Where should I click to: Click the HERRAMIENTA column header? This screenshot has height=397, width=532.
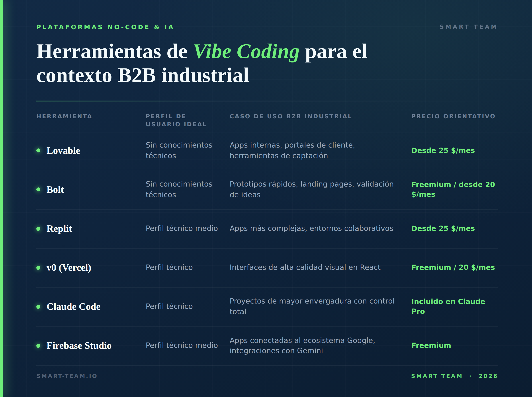(64, 116)
